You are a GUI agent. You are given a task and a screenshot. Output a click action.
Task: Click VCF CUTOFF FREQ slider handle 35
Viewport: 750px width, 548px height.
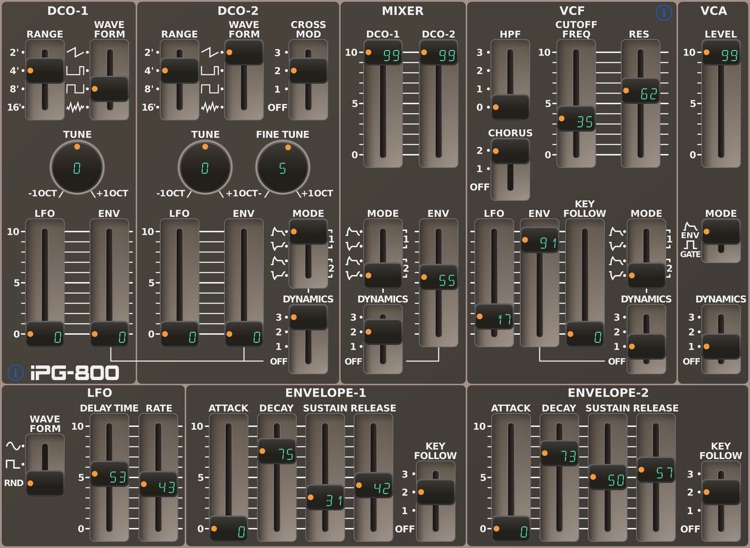[576, 119]
